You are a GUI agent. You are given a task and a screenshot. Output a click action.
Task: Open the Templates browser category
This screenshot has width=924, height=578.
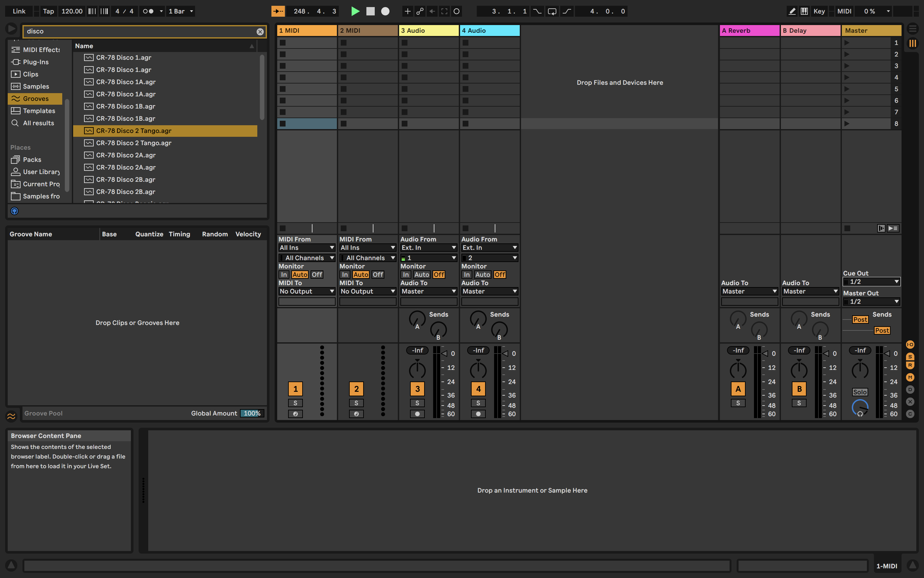35,111
